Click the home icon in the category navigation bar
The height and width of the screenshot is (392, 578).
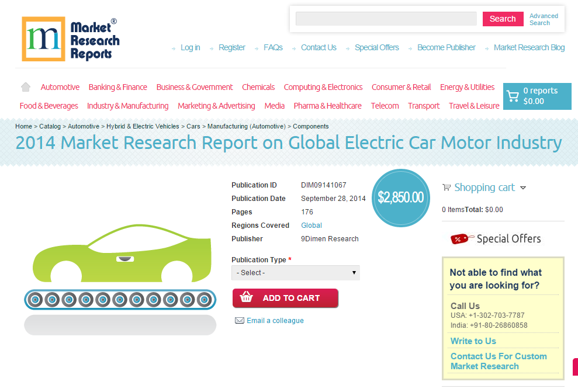25,86
